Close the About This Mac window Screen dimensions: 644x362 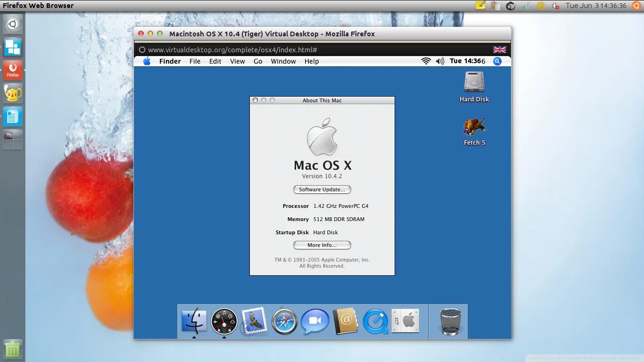pos(255,100)
